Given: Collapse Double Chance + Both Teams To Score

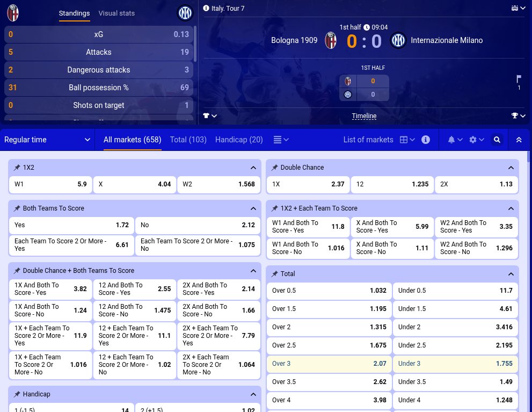Looking at the screenshot, I should click(x=253, y=271).
